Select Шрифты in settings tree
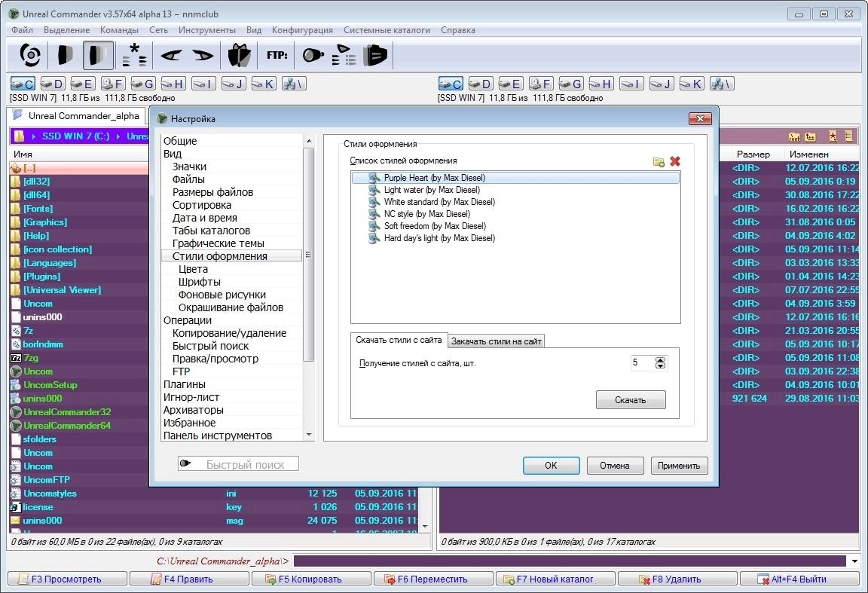Screen dimensions: 868x593 coord(199,282)
